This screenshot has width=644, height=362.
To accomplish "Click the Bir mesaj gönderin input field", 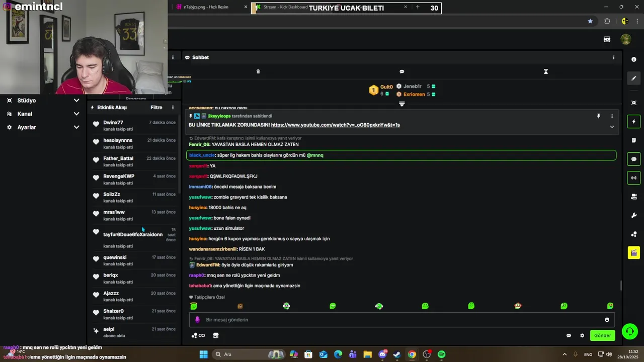I will point(401,320).
